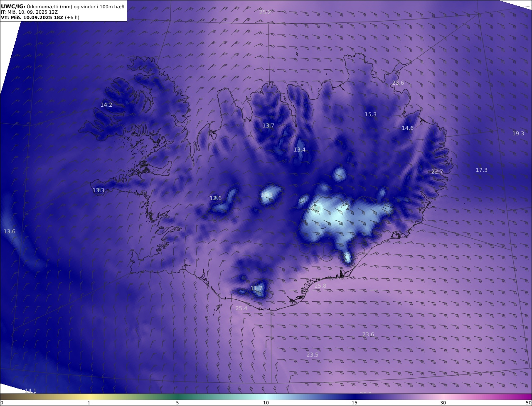
Task: Click the 13.3 value label
Action: point(99,191)
